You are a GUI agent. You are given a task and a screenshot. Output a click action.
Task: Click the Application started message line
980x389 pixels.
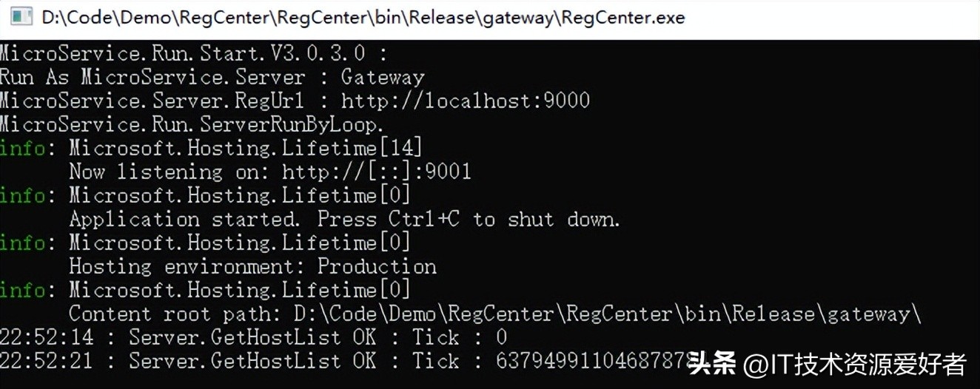pos(344,219)
